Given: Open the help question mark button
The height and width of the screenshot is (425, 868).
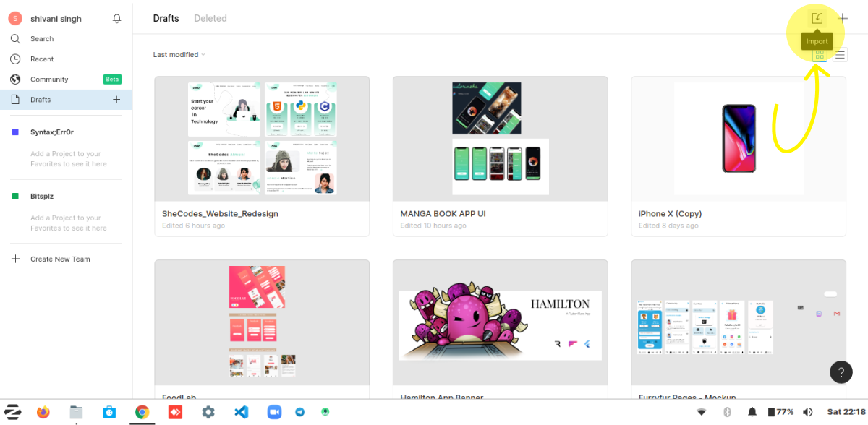Looking at the screenshot, I should coord(841,372).
